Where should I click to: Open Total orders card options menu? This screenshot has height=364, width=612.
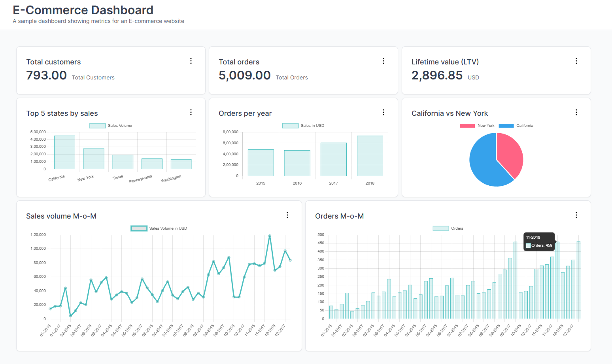point(383,61)
